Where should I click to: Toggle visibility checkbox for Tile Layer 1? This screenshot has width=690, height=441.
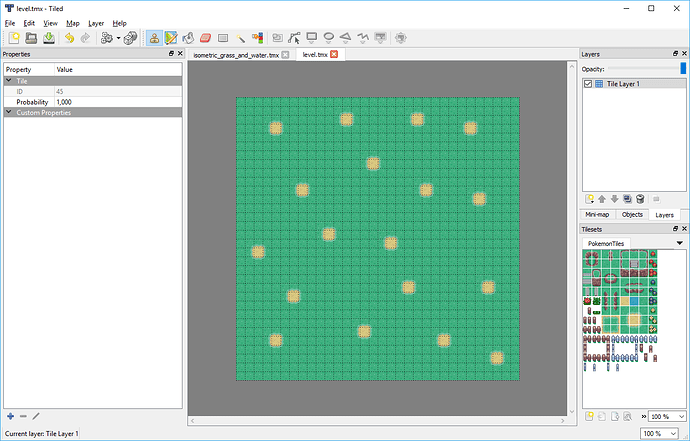pos(588,84)
